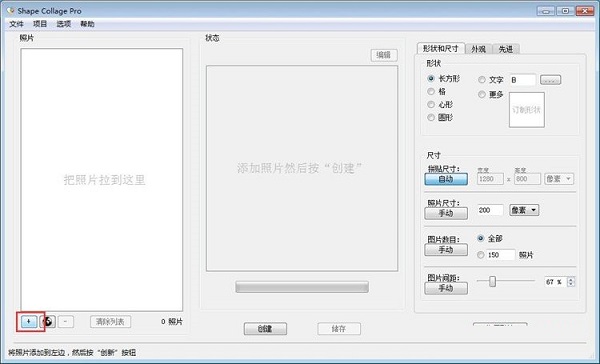Select the 格 shape radio button
This screenshot has width=600, height=364.
[431, 91]
